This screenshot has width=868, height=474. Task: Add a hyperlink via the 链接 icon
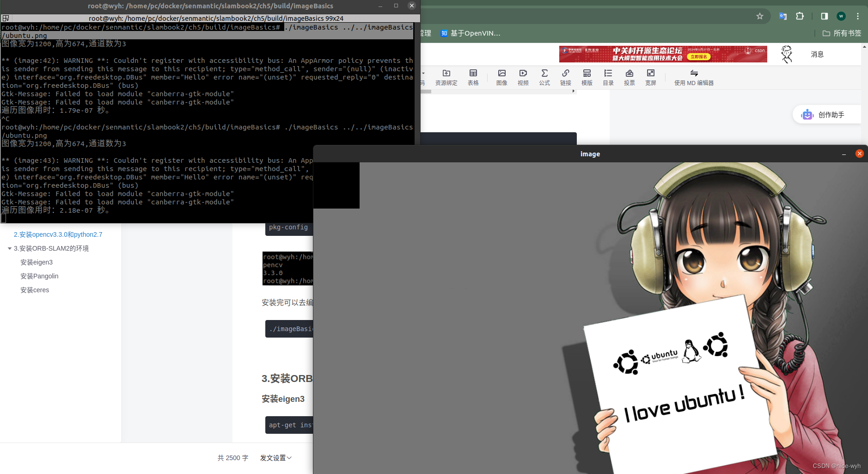[566, 77]
